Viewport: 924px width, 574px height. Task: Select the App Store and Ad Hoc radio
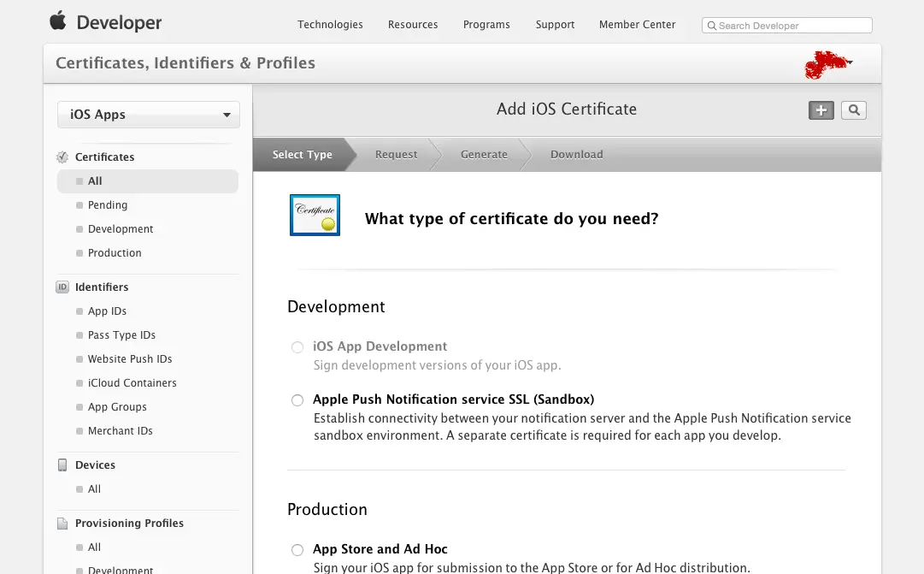297,550
